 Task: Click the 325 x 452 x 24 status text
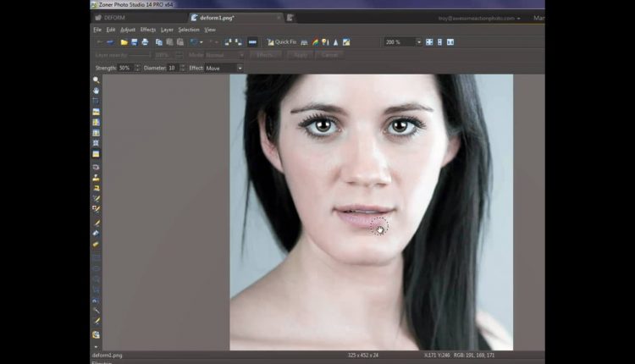(363, 356)
